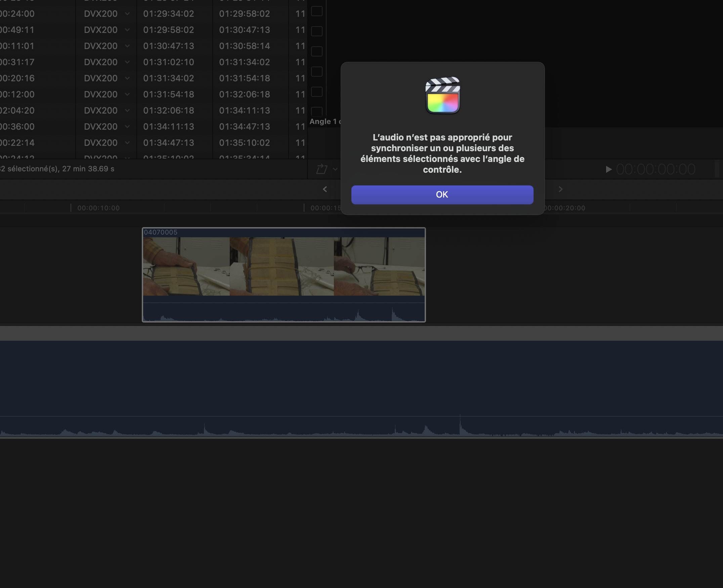Go forward in timeline history with right arrow
This screenshot has height=588, width=723.
560,189
